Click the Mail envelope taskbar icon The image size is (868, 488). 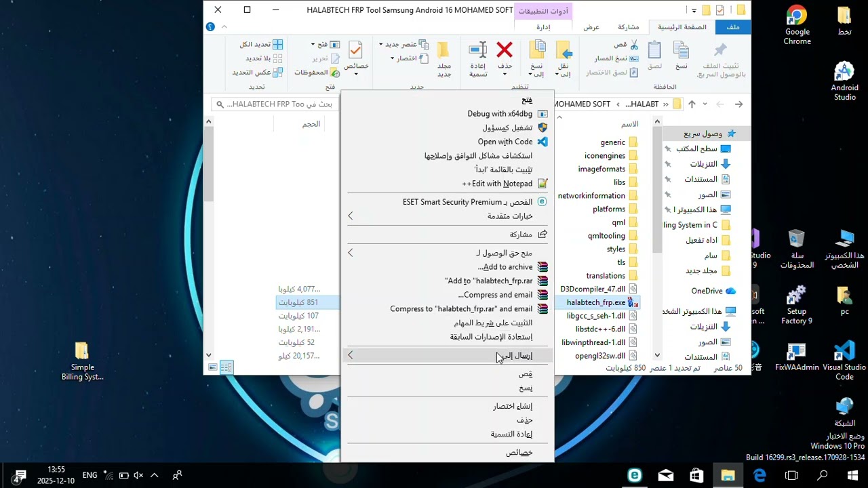665,475
